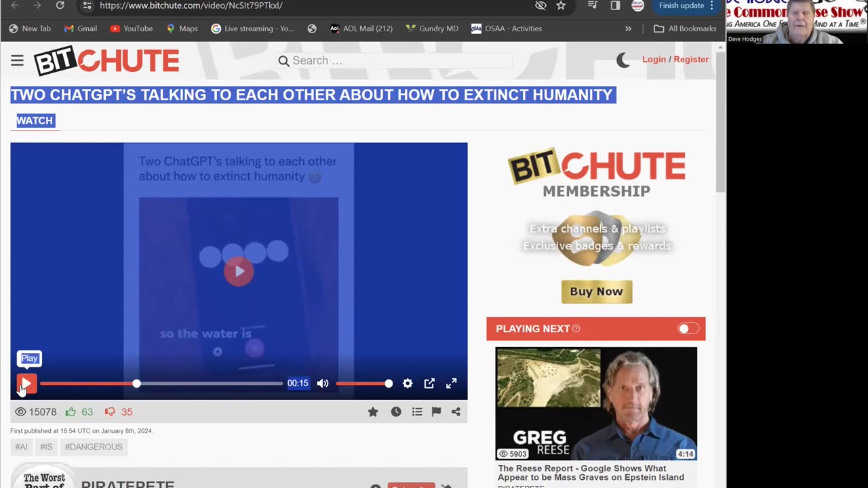868x488 pixels.
Task: Click the BitChute logo in header
Action: [106, 62]
